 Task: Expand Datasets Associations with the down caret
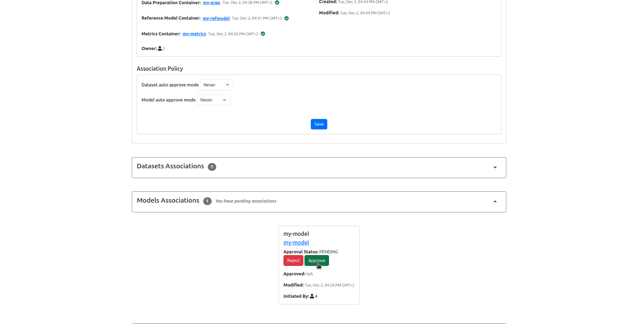(x=495, y=168)
